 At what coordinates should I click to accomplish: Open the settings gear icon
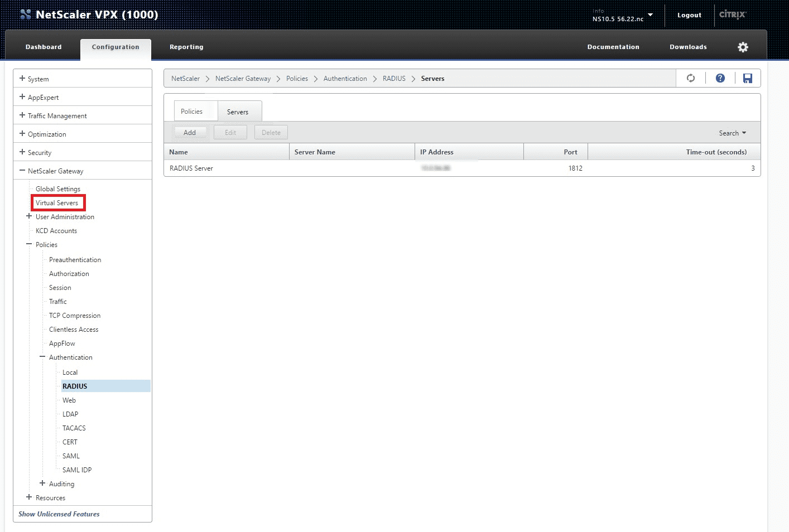[743, 47]
